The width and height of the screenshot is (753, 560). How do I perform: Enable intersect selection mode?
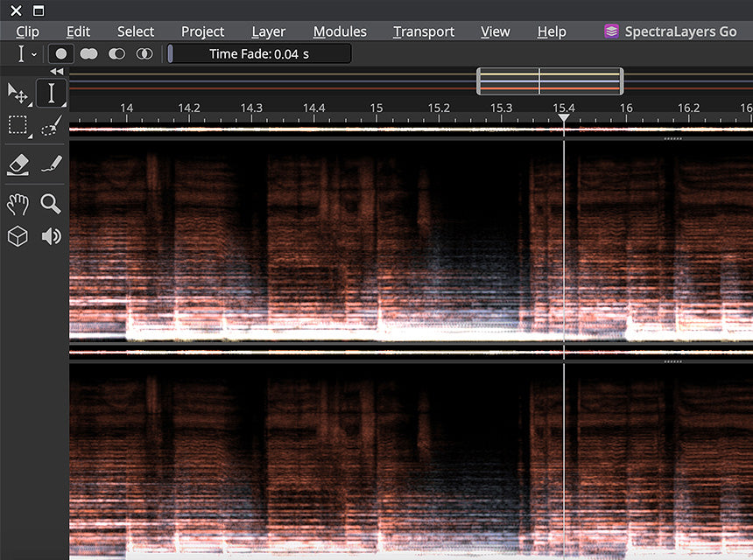coord(144,53)
